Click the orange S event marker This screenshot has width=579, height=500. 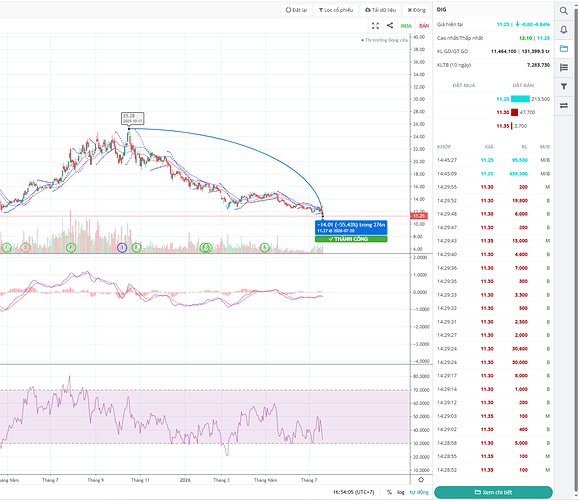[25, 247]
